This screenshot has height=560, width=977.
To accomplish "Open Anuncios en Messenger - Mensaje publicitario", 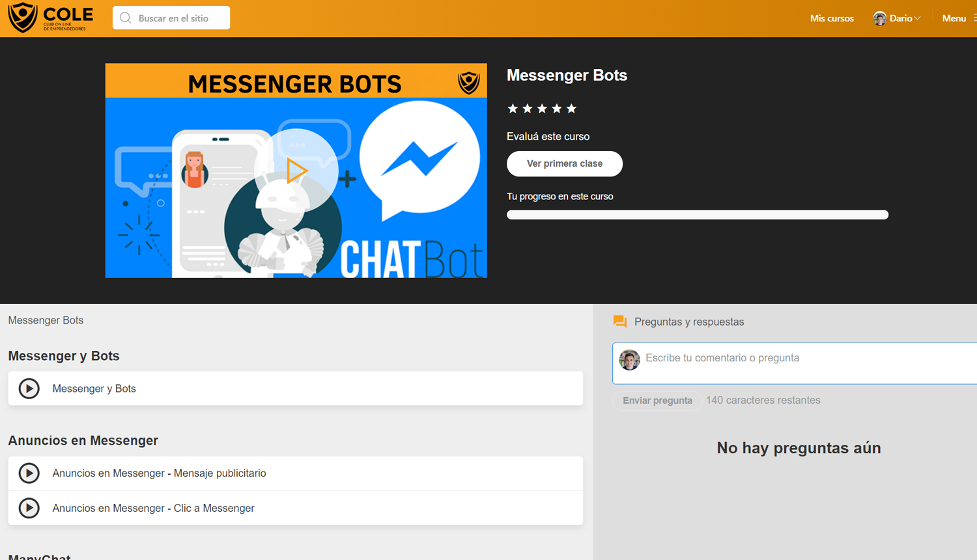I will (296, 473).
